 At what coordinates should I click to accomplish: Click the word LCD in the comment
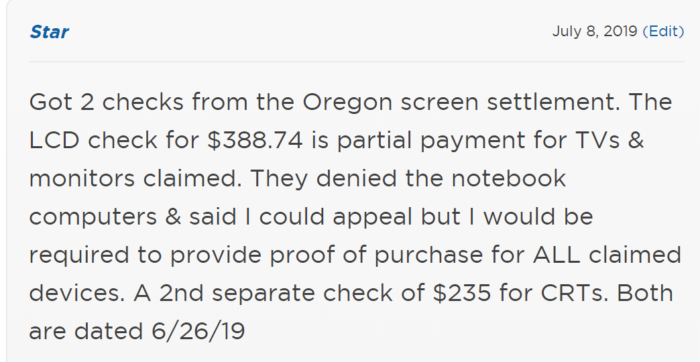coord(54,141)
